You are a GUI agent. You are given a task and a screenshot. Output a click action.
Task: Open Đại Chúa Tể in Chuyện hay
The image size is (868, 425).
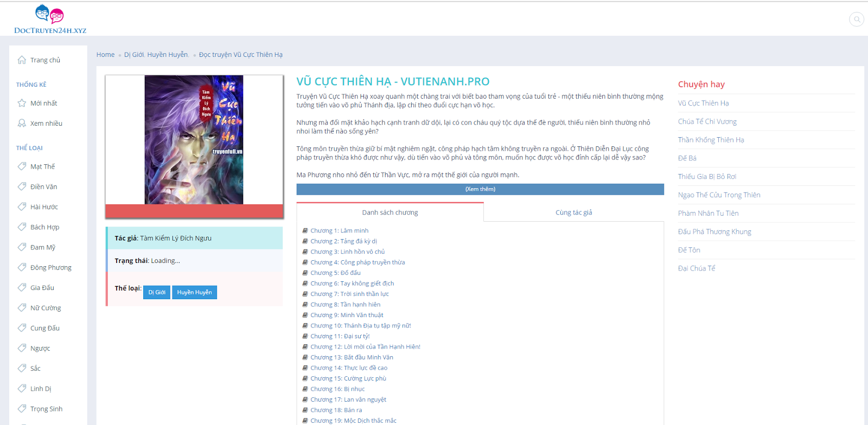[x=697, y=268]
